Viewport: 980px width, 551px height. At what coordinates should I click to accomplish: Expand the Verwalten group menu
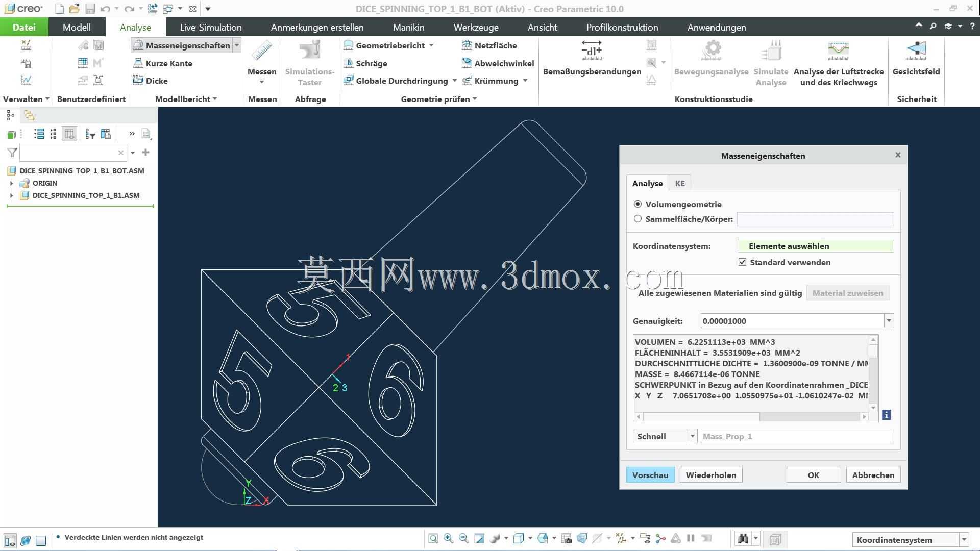pos(26,99)
